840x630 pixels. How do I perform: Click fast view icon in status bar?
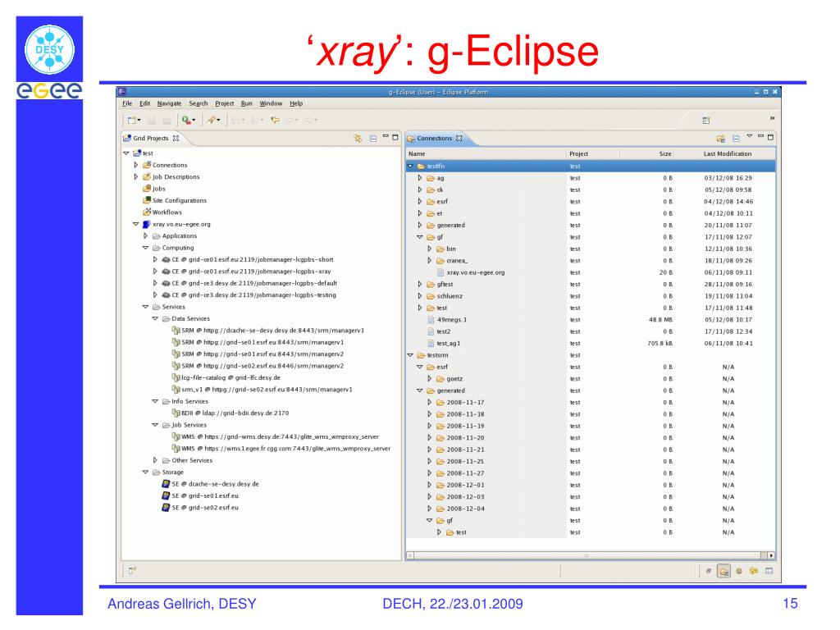(132, 571)
